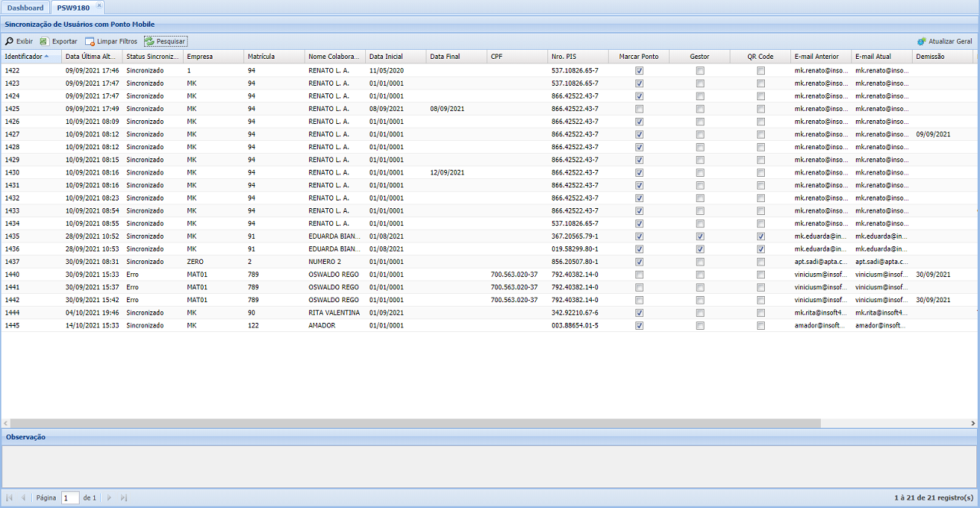This screenshot has height=508, width=980.
Task: Click the Exportar spreadsheet toolbar button
Action: coord(58,41)
